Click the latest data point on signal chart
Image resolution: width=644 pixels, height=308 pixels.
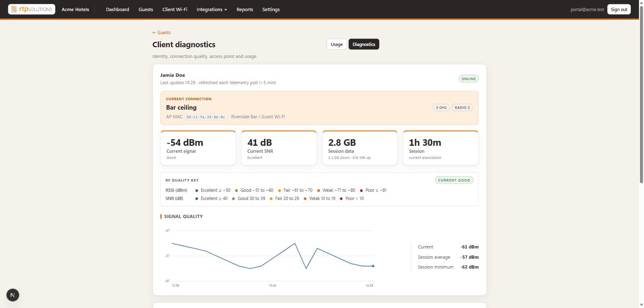click(373, 266)
